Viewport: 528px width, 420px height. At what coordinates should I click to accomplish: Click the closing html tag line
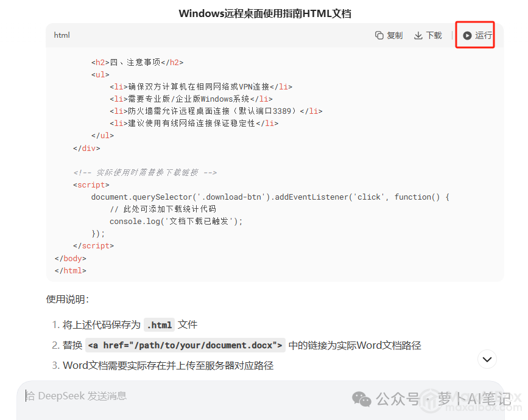click(x=71, y=271)
